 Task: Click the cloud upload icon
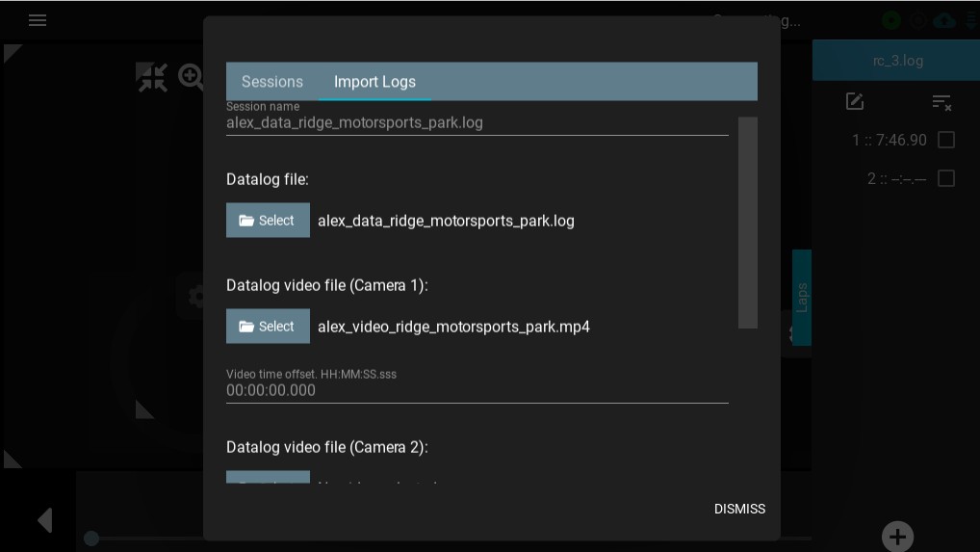tap(944, 20)
